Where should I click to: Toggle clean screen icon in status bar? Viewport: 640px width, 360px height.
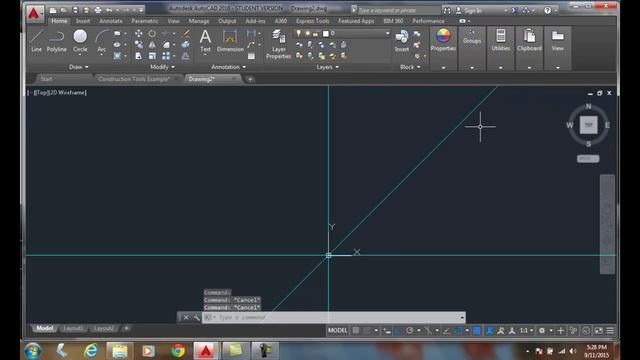(598, 331)
